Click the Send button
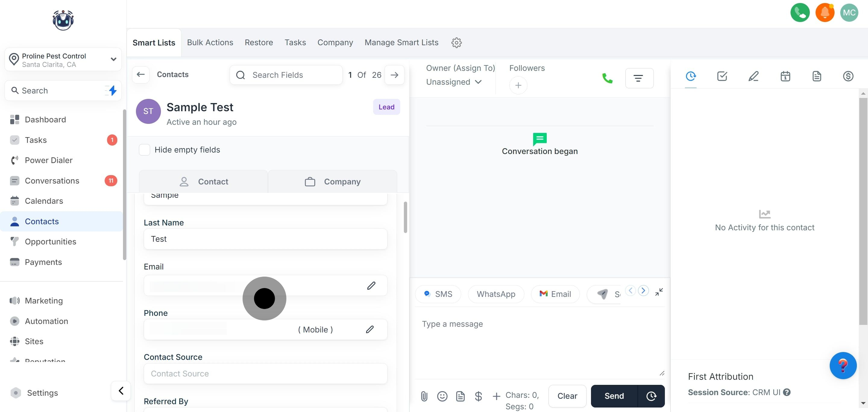Image resolution: width=868 pixels, height=412 pixels. click(614, 396)
